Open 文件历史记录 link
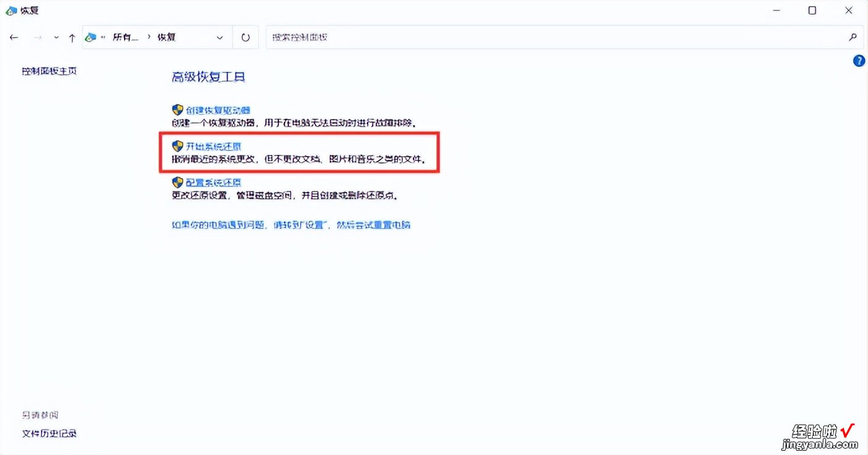Viewport: 868px width, 455px height. [49, 433]
